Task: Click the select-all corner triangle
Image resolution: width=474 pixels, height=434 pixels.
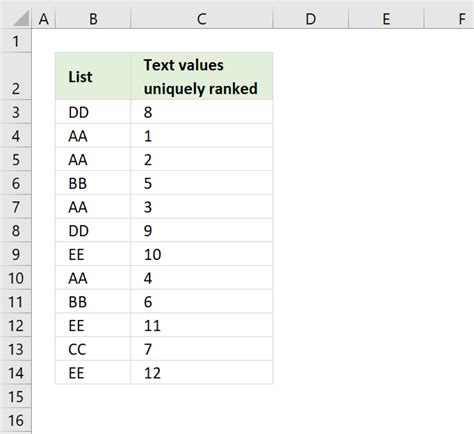Action: point(20,18)
